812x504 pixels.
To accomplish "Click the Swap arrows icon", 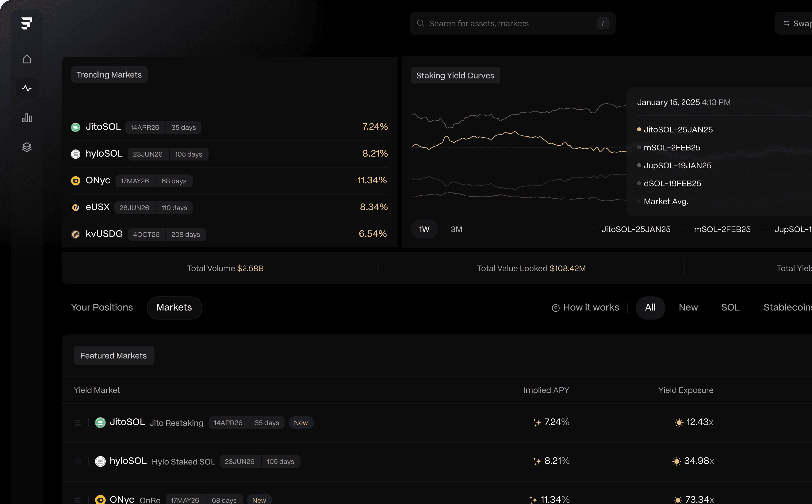I will (x=786, y=23).
